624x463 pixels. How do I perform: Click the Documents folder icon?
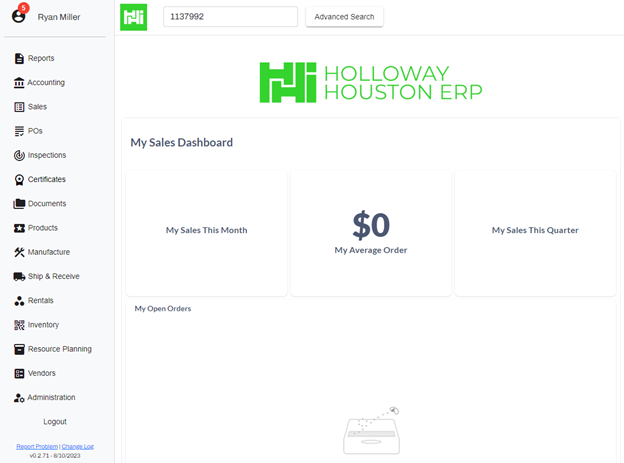19,204
